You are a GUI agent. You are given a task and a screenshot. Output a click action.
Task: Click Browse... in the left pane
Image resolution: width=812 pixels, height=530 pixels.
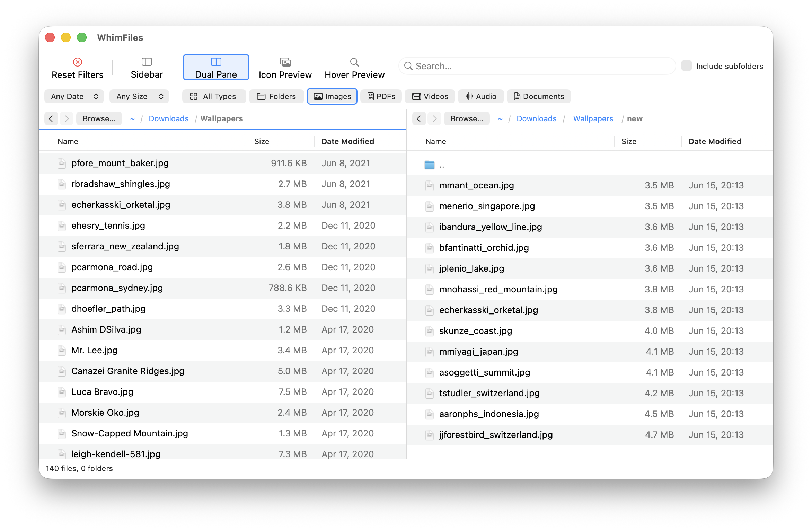[99, 118]
